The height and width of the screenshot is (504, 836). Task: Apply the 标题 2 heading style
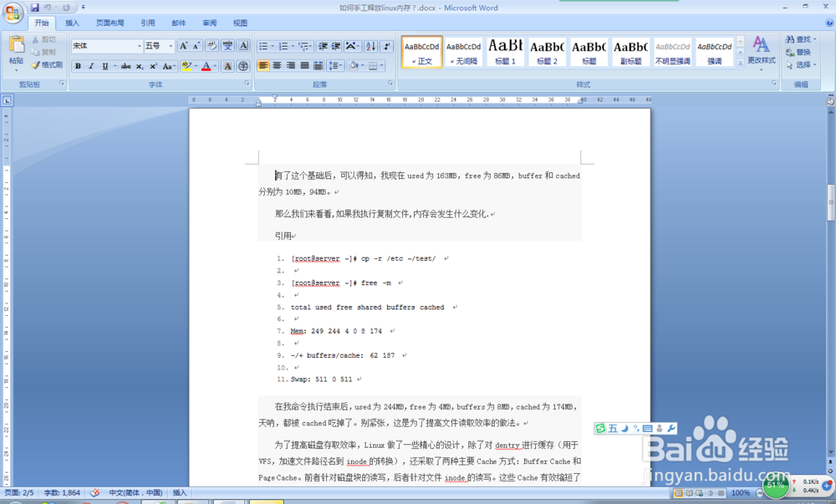[547, 52]
